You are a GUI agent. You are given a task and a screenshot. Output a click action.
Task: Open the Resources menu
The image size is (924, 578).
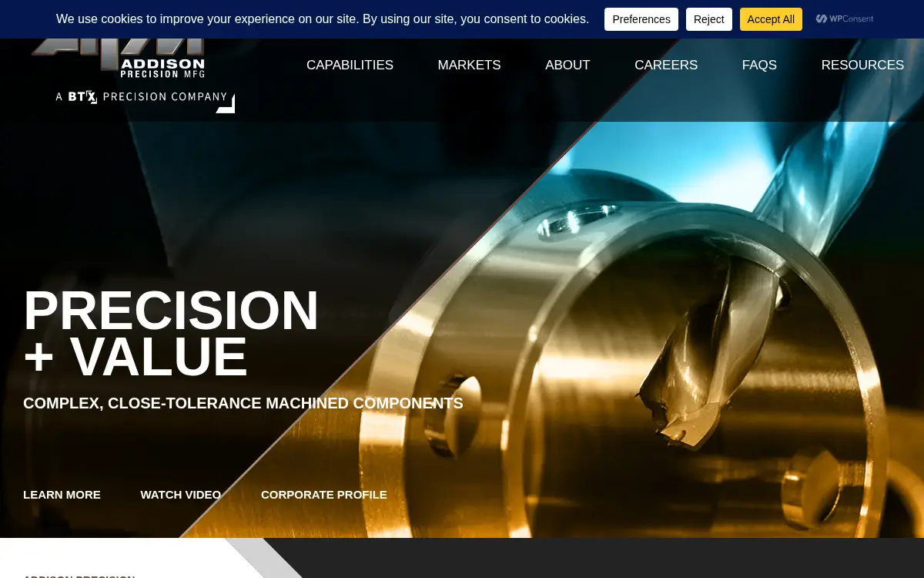862,66
